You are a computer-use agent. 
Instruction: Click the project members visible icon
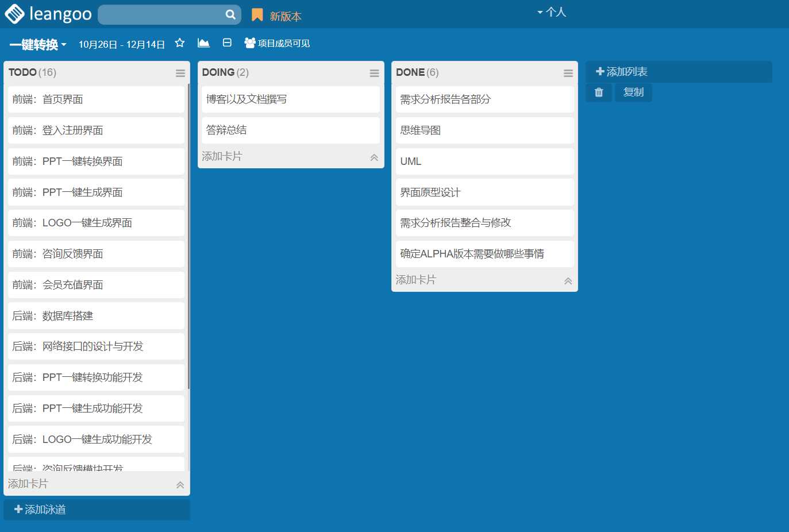coord(249,43)
